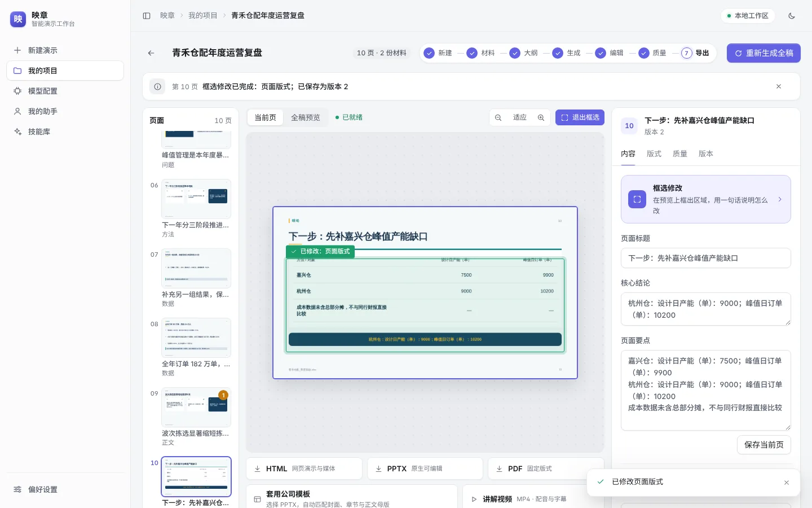
Task: Jump to the 编辑 workflow step
Action: 610,53
